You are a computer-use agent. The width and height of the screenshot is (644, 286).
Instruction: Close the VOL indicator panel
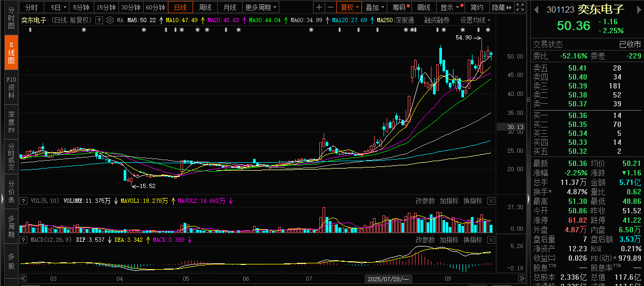491,201
